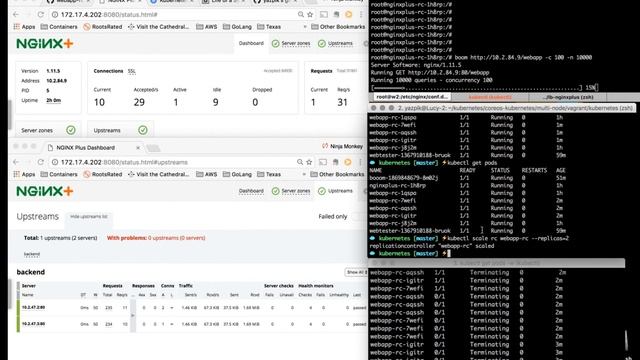Click the zoom magnifier in the upper address bar
Screen dimensions: 640x360
(x=301, y=14)
